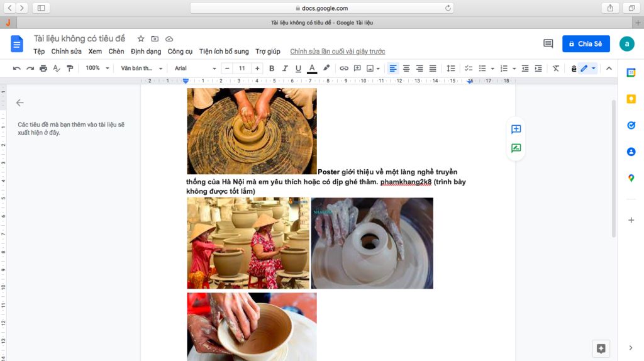This screenshot has width=644, height=361.
Task: Open zoom 100% dropdown
Action: tap(97, 68)
